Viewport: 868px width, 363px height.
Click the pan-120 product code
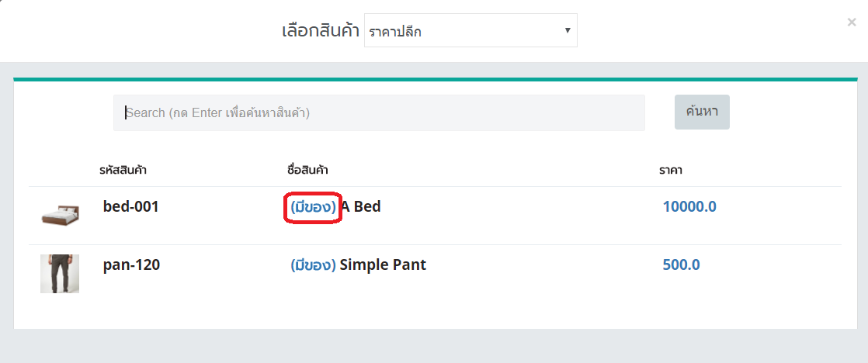coord(131,265)
